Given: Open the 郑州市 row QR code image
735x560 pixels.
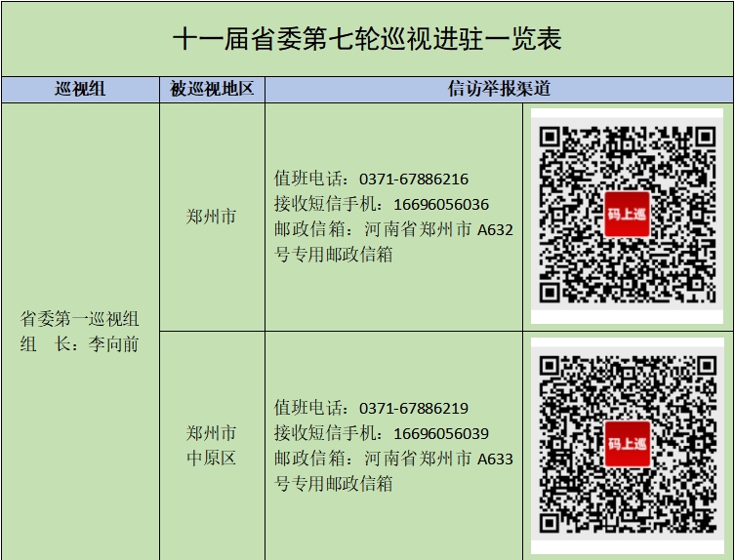Looking at the screenshot, I should click(x=628, y=216).
